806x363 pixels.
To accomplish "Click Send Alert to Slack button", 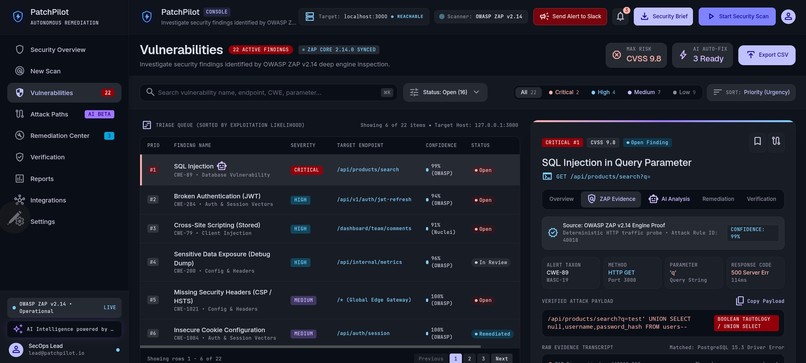I will tap(570, 16).
